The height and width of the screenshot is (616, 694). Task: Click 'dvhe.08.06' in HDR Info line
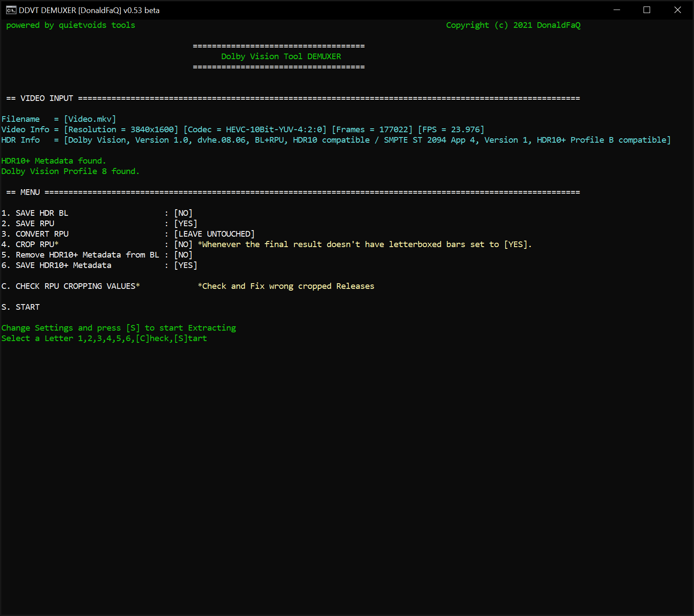(x=222, y=140)
